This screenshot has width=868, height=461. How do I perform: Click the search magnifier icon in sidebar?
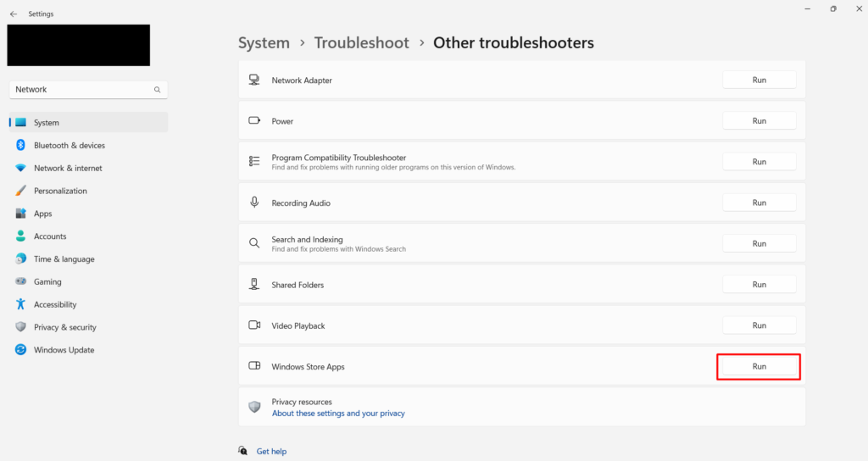pos(157,89)
